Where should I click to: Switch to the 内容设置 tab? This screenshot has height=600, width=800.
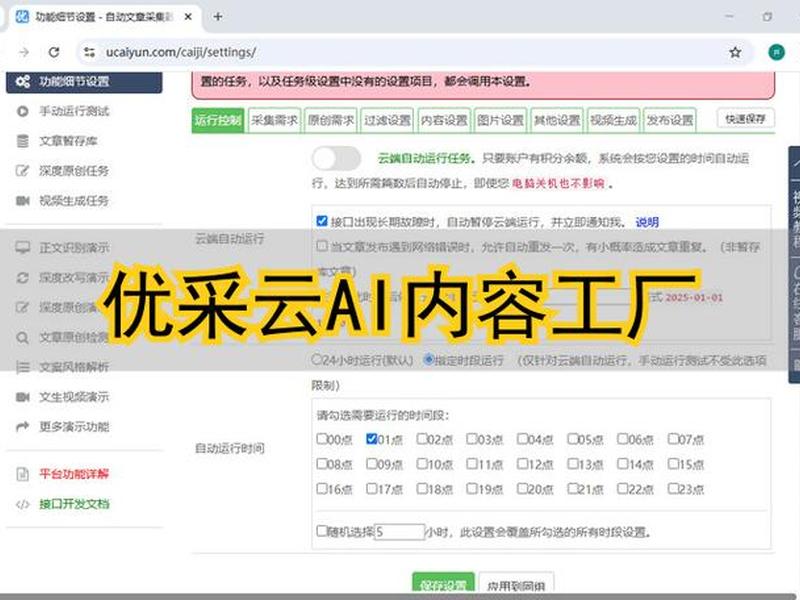444,120
